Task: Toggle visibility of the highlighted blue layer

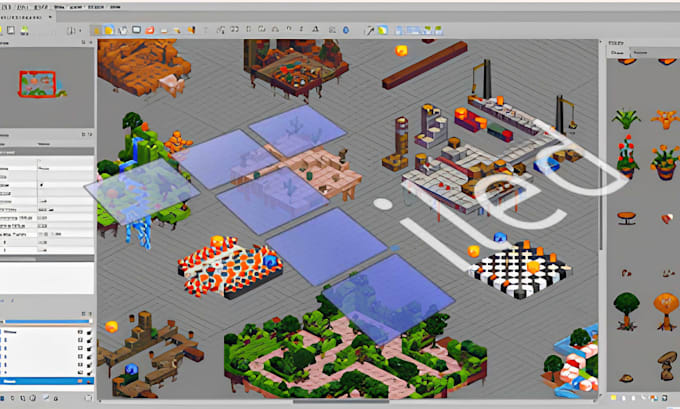Action: (x=80, y=381)
